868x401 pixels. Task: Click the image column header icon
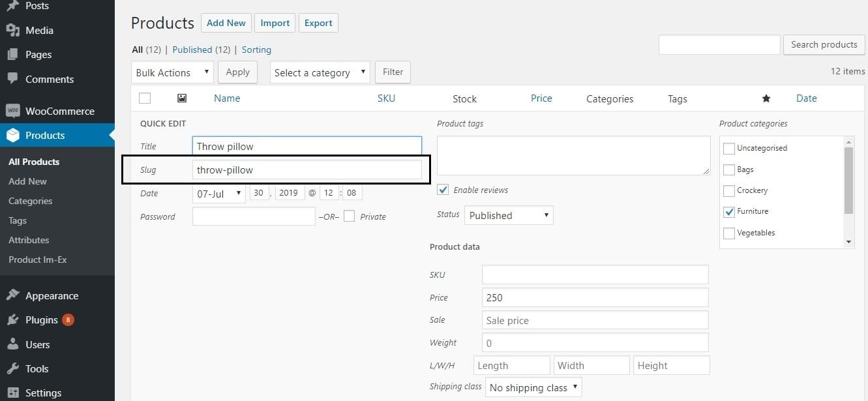[x=181, y=97]
